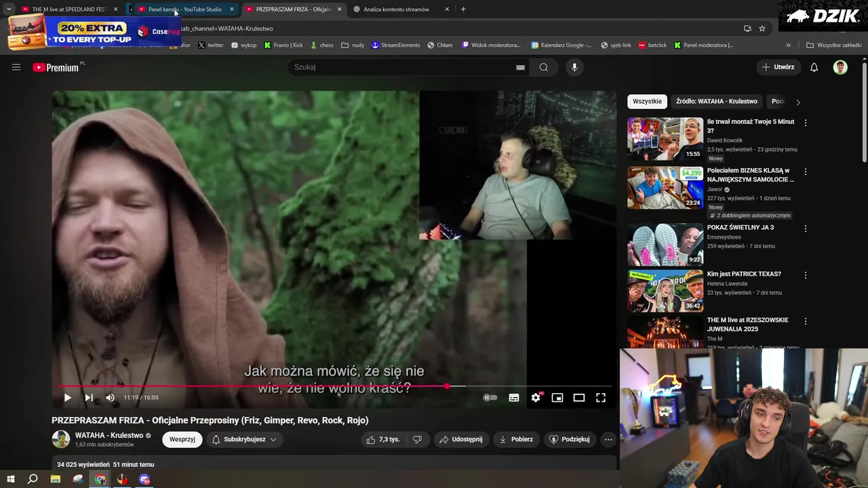Click the Wesprzyj button

pos(182,439)
